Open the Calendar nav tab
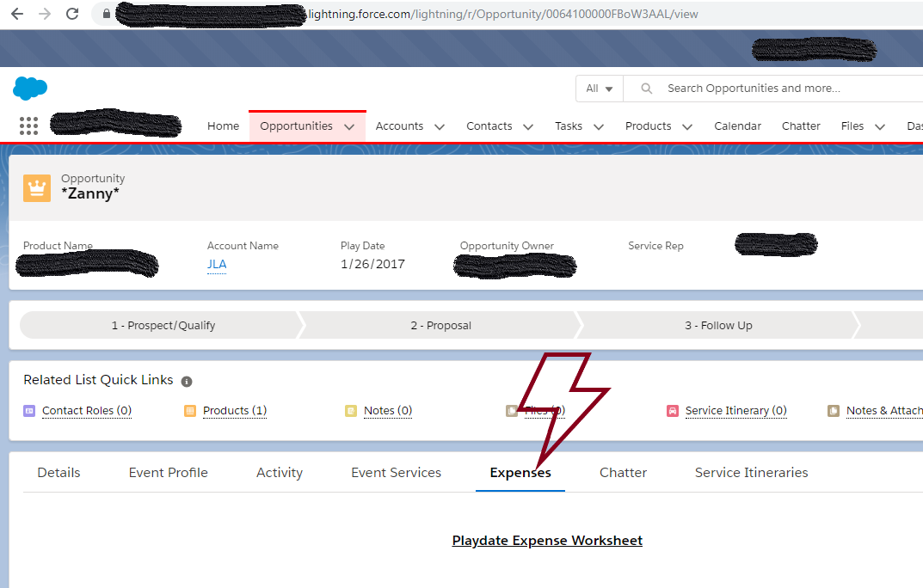923x588 pixels. click(x=737, y=126)
